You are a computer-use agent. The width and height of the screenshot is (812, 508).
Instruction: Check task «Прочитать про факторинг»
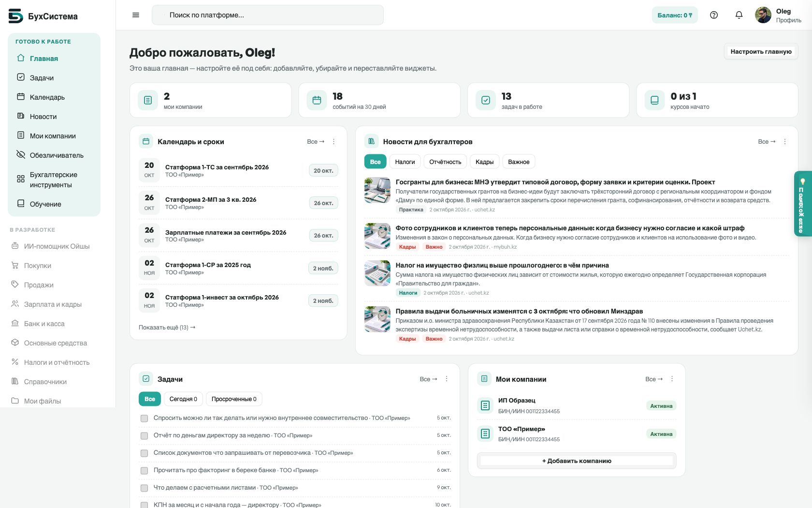click(x=144, y=471)
